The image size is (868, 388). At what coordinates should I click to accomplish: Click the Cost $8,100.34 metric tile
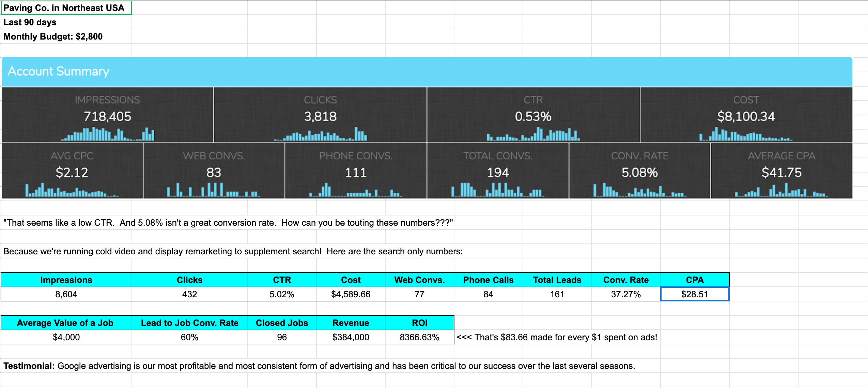[746, 115]
